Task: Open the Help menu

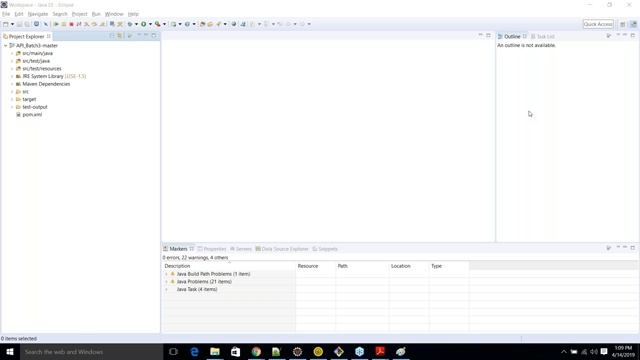Action: 133,14
